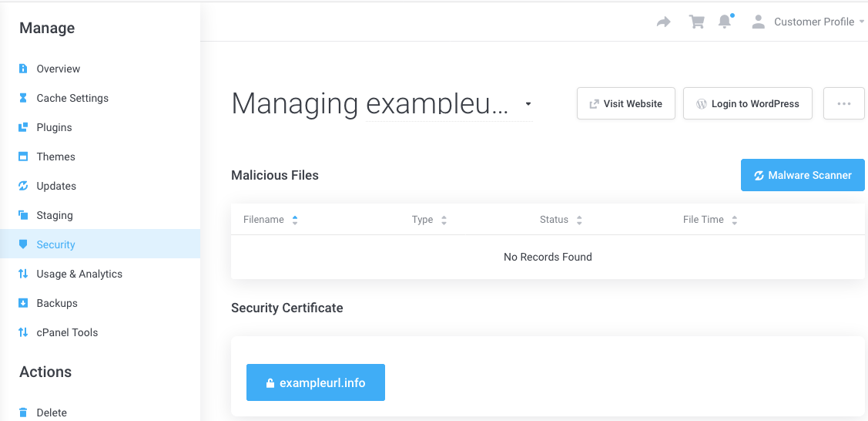Click the Cache Settings hourglass icon
The width and height of the screenshot is (868, 421).
[23, 98]
